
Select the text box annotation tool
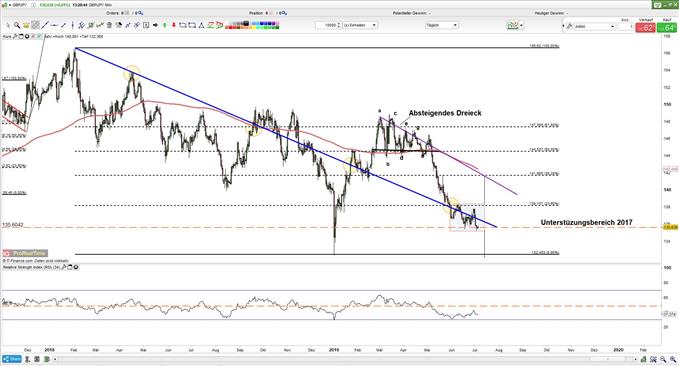pyautogui.click(x=146, y=25)
